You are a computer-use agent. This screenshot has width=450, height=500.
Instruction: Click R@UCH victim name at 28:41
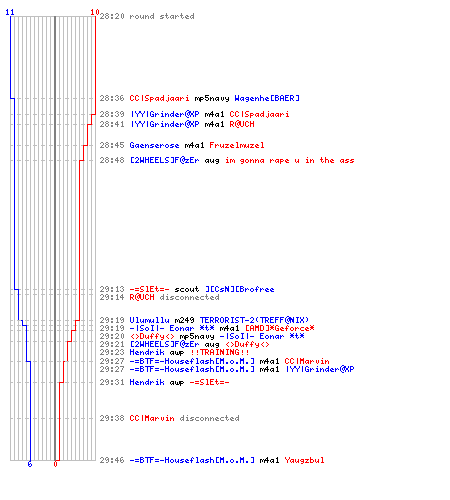242,124
